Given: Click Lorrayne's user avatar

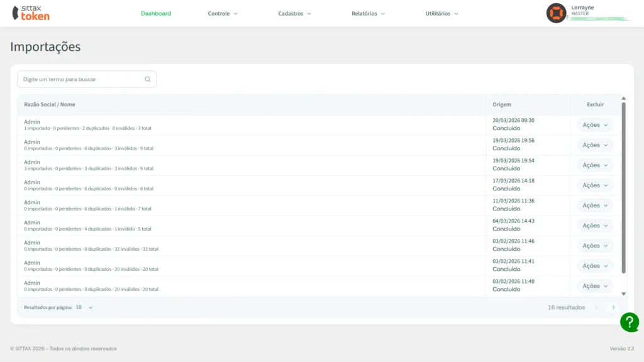Looking at the screenshot, I should [x=556, y=13].
